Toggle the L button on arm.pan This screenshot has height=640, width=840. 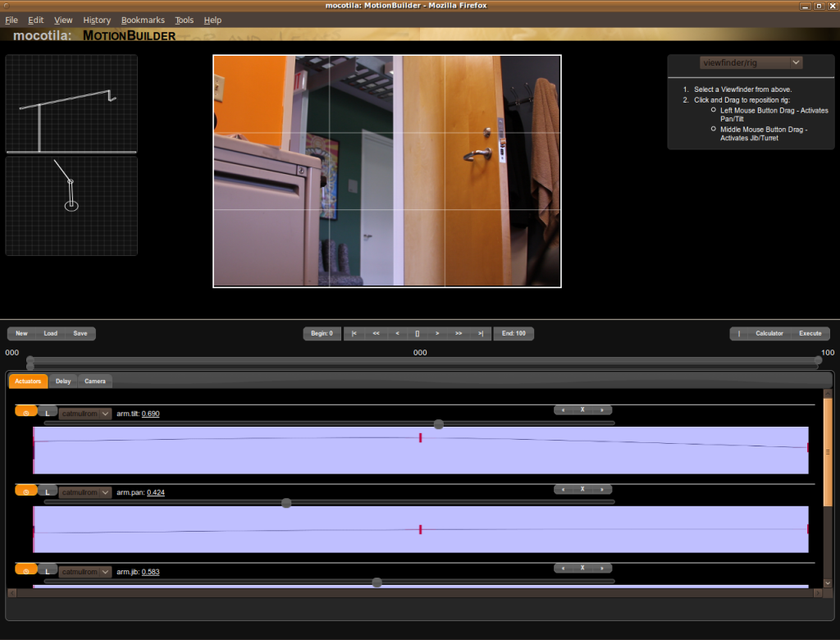(x=47, y=491)
